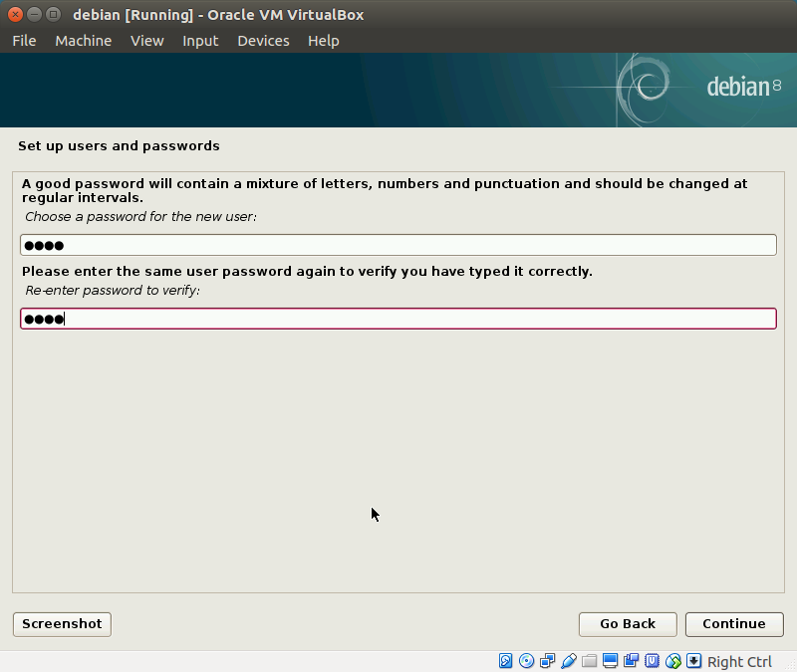797x672 pixels.
Task: Open the Machine menu
Action: [x=84, y=41]
